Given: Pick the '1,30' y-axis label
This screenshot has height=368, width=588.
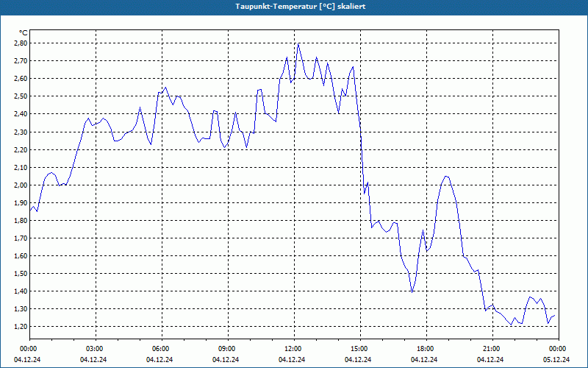Looking at the screenshot, I should pos(21,308).
